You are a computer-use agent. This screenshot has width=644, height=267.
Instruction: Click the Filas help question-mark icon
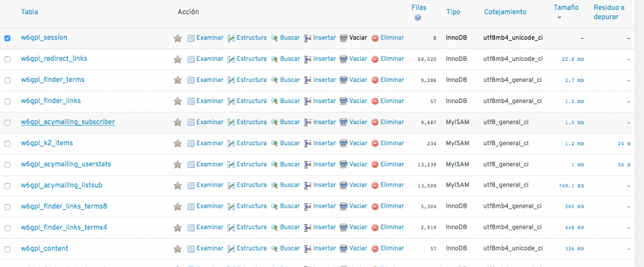click(417, 18)
